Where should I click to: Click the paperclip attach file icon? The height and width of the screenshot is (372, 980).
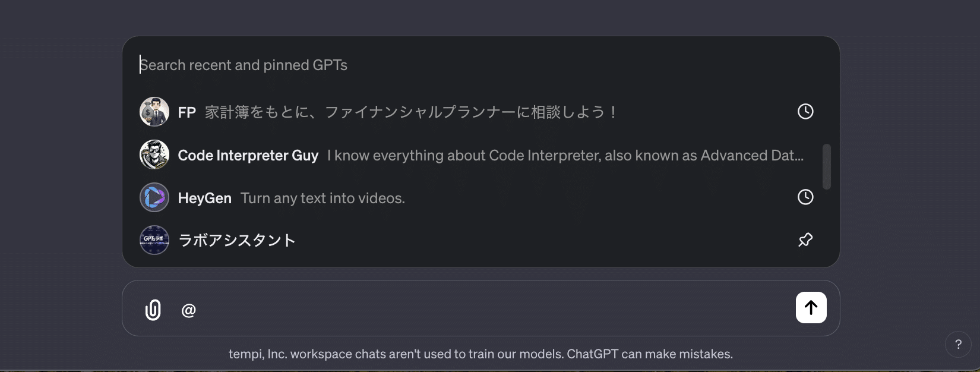click(153, 310)
